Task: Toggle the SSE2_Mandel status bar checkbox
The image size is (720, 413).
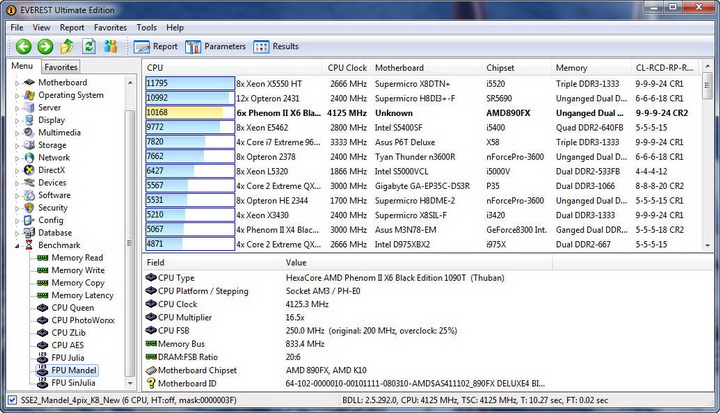Action: [12, 400]
